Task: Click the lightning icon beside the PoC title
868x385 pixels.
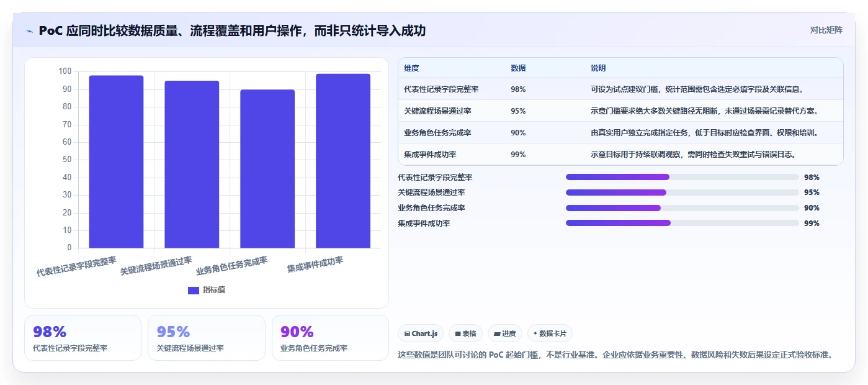Action: (x=30, y=31)
